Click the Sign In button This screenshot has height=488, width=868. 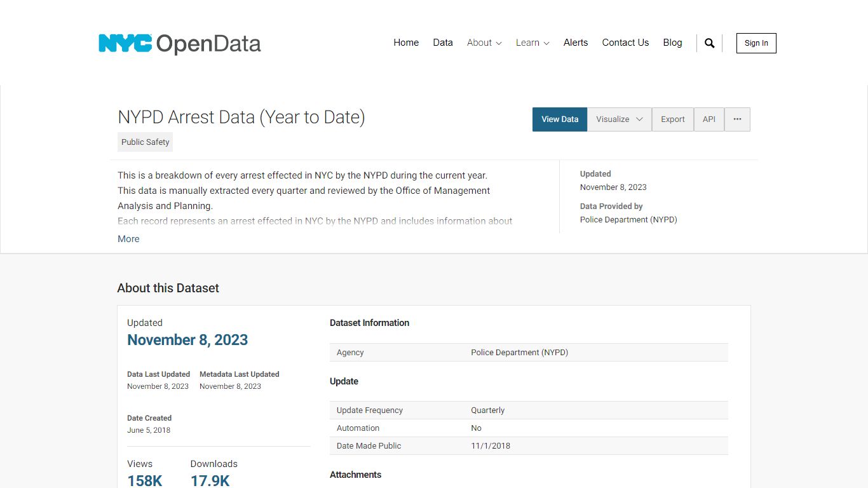(x=756, y=43)
